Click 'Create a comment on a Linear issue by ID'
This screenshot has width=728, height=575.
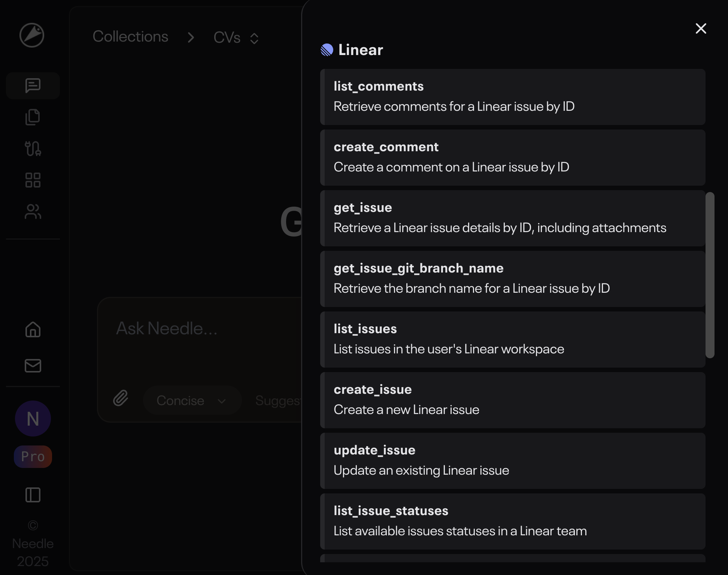pos(451,167)
